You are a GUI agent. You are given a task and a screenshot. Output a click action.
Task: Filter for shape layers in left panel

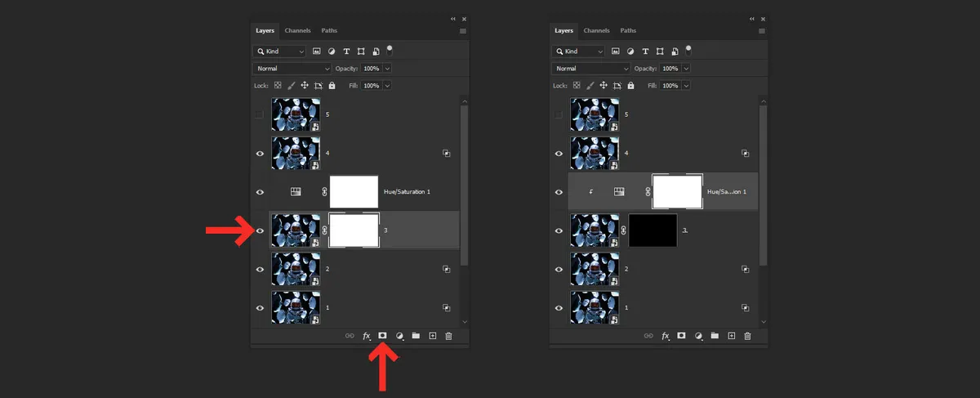point(361,51)
